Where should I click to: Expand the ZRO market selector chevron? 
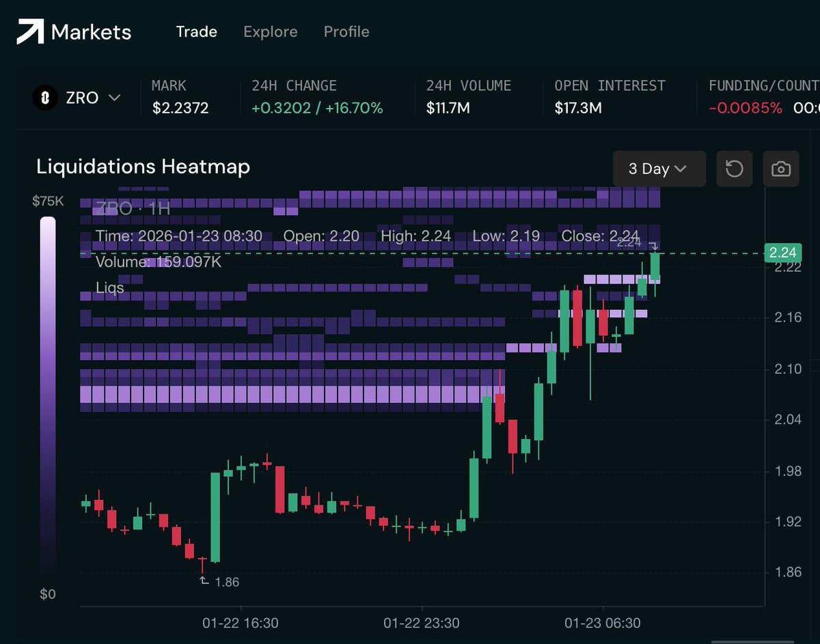[113, 98]
